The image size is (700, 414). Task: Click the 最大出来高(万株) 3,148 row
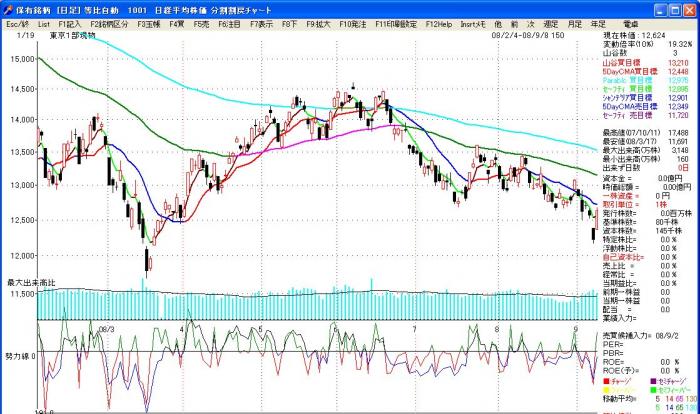click(646, 150)
